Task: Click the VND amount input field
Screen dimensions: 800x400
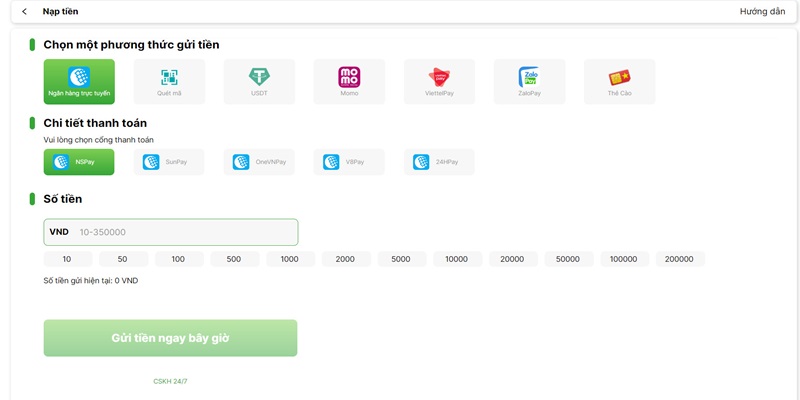Action: [185, 232]
